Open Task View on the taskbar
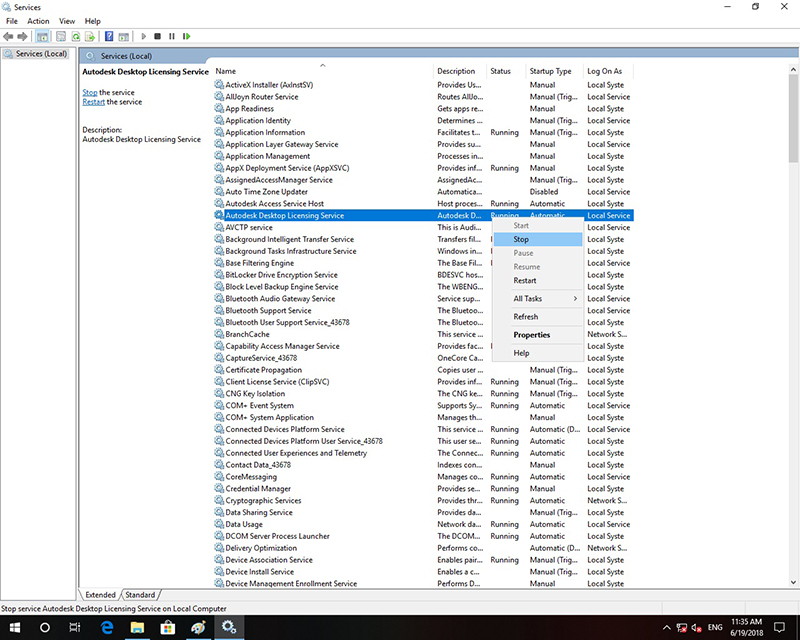 [74, 627]
